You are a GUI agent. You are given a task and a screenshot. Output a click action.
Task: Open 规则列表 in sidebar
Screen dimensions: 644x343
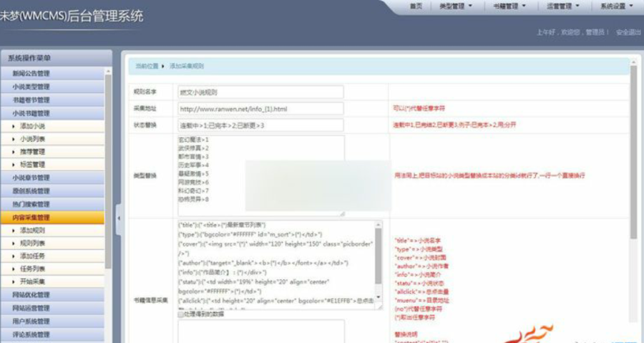pos(52,243)
